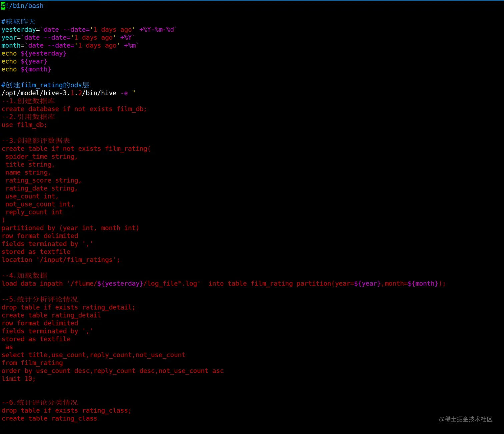Click the comment '#获取昨天'
This screenshot has height=434, width=504.
coord(18,22)
